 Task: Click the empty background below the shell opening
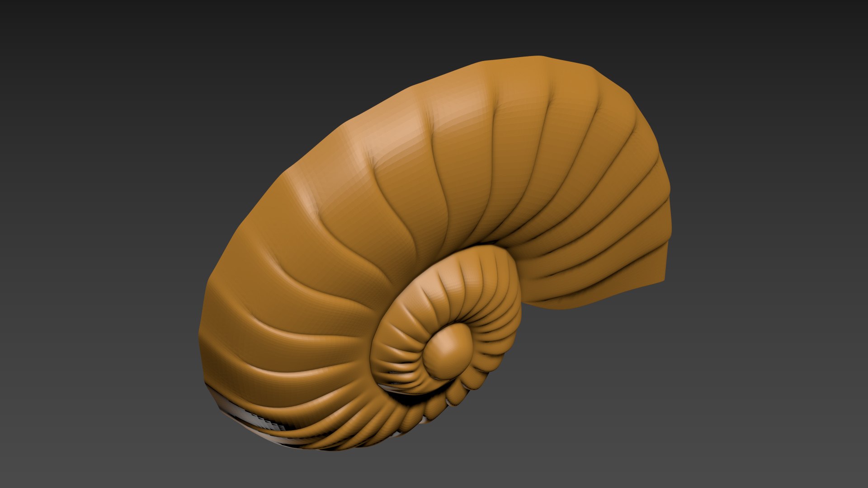633,384
